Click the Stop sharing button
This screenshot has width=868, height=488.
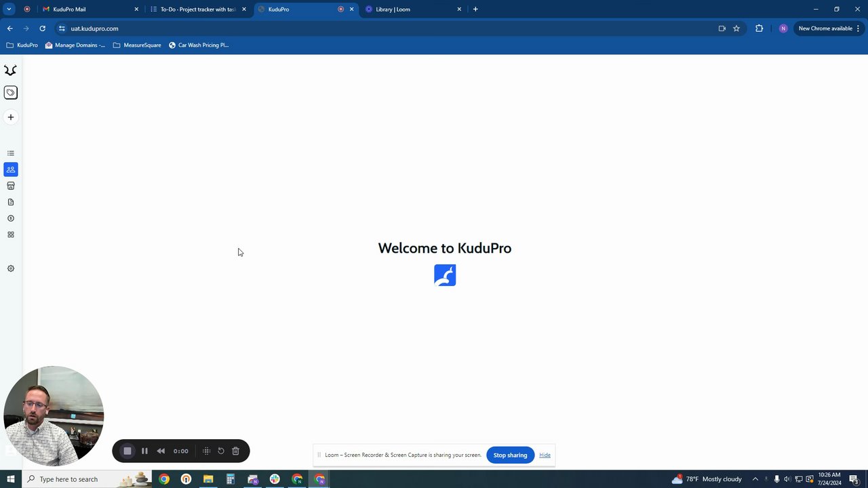coord(510,455)
